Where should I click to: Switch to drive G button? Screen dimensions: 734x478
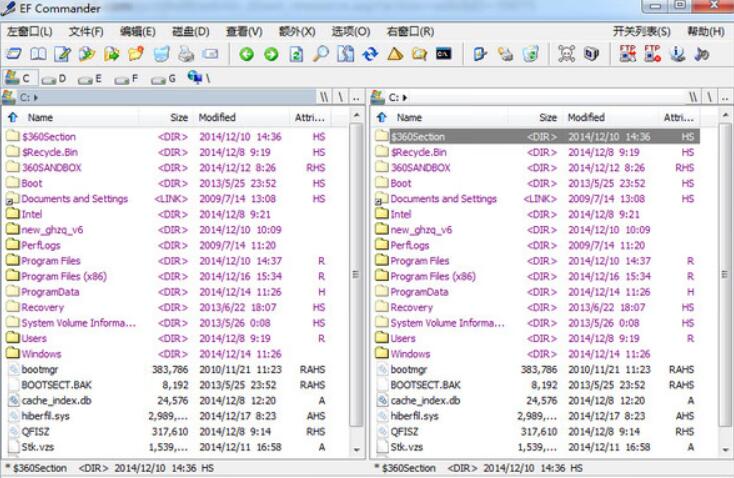[x=163, y=79]
